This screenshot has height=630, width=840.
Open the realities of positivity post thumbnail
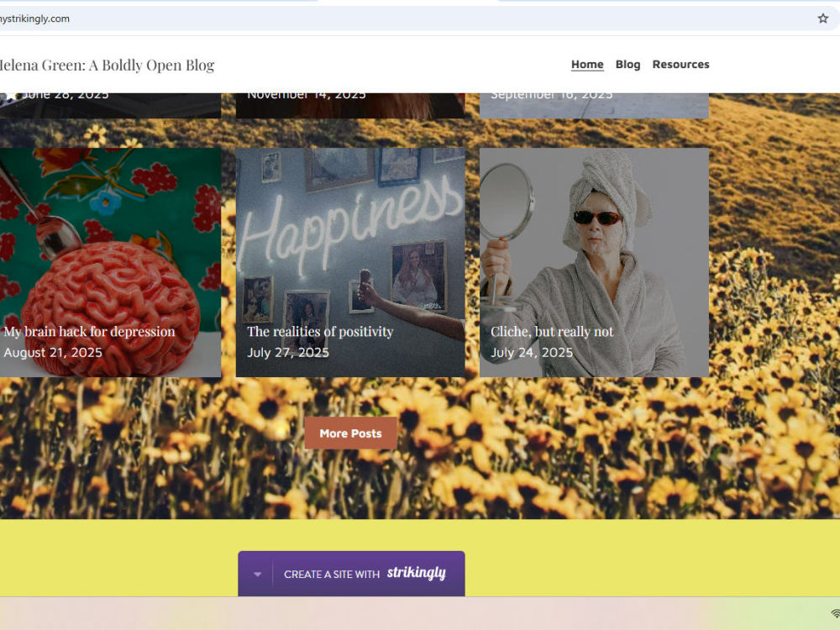(350, 262)
